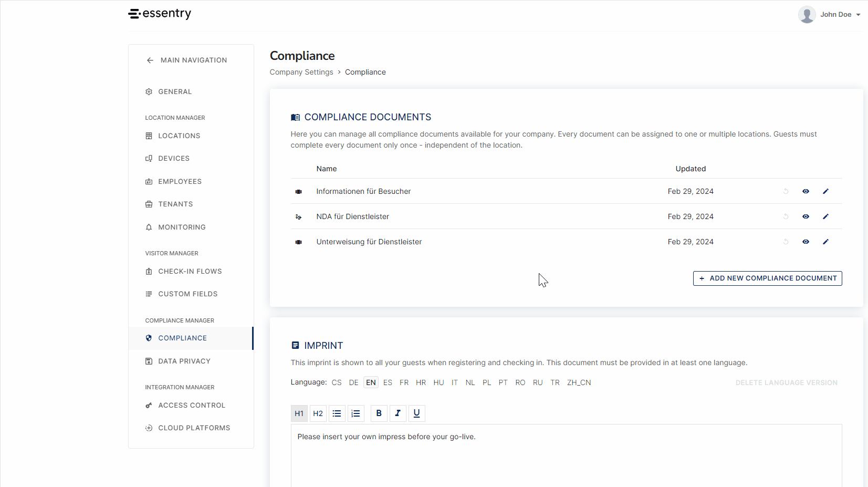Preview Unterweisung für Dienstleister with the eye icon
This screenshot has height=487, width=868.
(806, 242)
